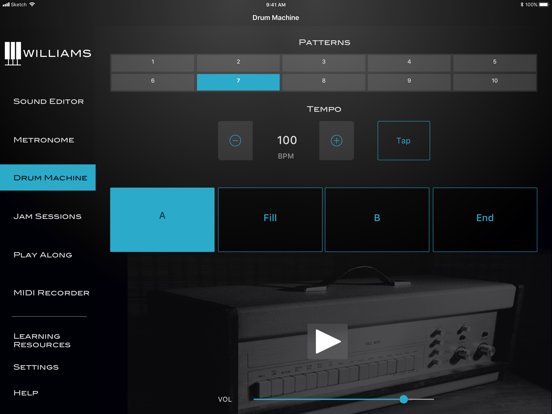Trigger the End pad
Image resolution: width=552 pixels, height=414 pixels.
[x=485, y=219]
